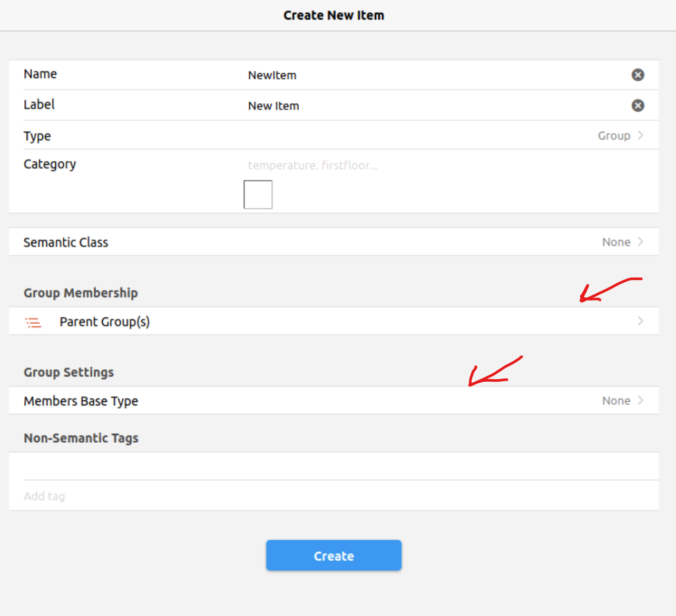Open the Parent Group(s) picker
Viewport: 676px width, 616px height.
tap(104, 322)
